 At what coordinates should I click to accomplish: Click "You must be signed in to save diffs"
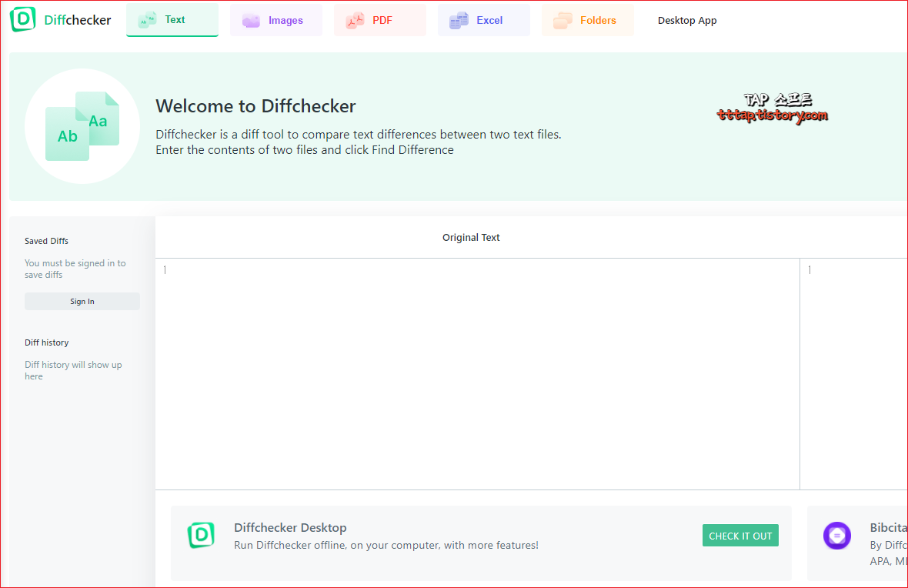tap(75, 269)
